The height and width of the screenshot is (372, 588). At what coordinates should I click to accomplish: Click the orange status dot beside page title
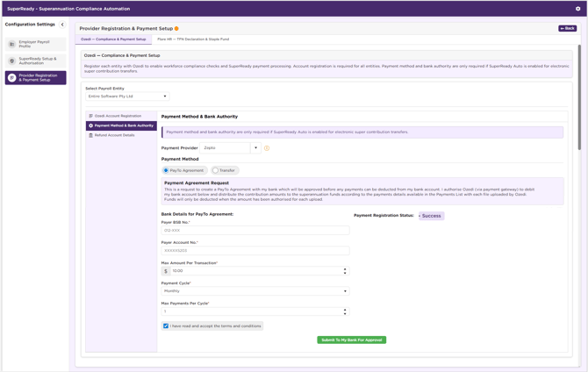pos(176,28)
